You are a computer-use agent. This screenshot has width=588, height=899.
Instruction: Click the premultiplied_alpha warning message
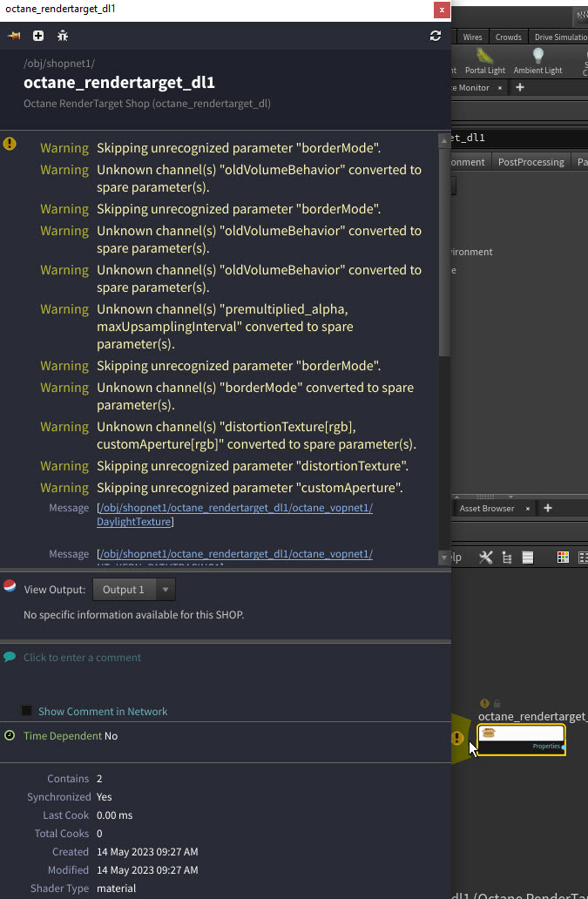[225, 326]
